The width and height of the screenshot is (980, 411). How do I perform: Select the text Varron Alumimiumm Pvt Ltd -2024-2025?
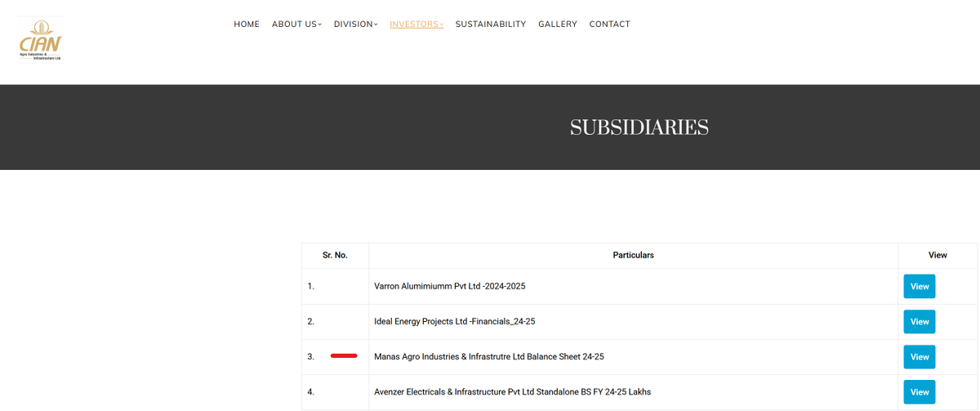pos(450,287)
